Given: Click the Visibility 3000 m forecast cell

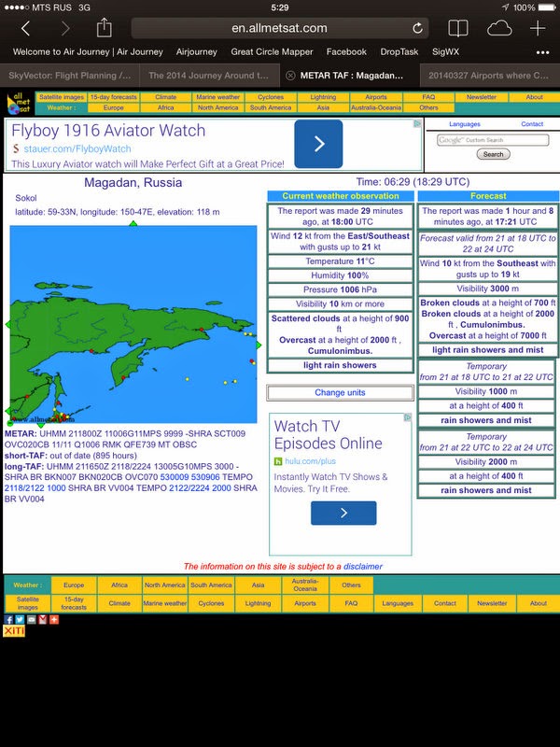Looking at the screenshot, I should pyautogui.click(x=487, y=289).
